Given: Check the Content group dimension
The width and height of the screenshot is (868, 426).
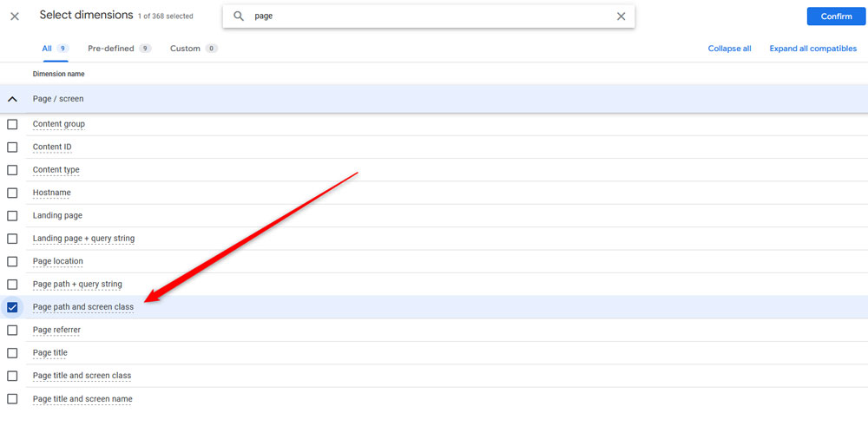Looking at the screenshot, I should coord(12,124).
